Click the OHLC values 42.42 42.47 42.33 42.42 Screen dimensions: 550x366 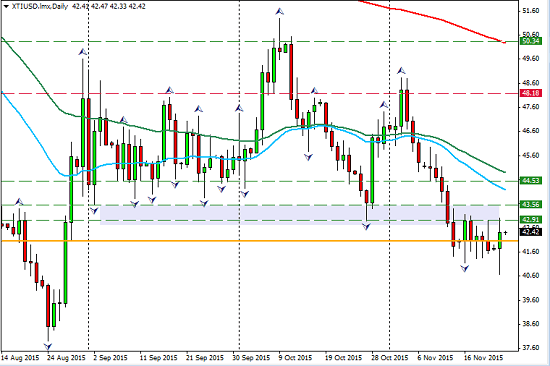[x=109, y=6]
